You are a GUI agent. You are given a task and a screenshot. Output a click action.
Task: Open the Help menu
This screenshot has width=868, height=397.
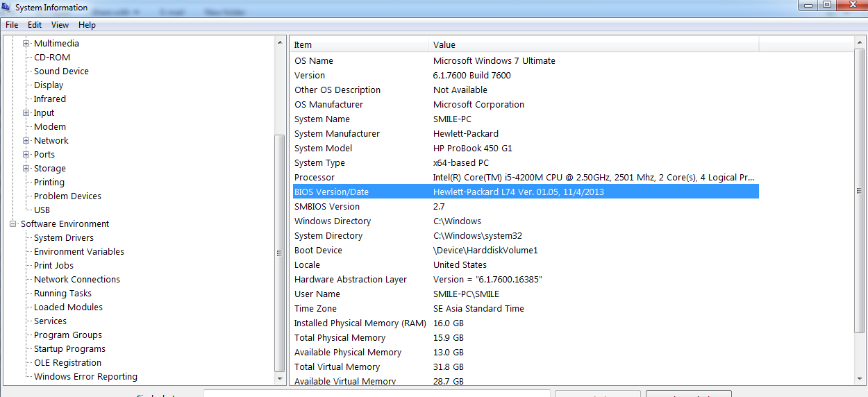[x=87, y=25]
